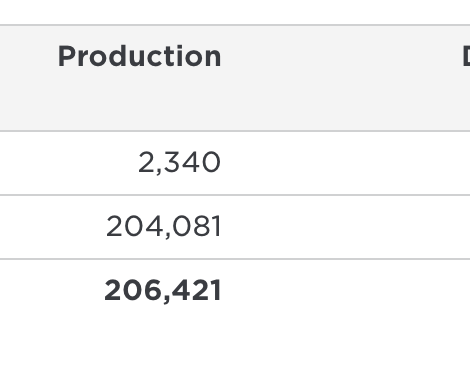Click the white area above the table

235,12
